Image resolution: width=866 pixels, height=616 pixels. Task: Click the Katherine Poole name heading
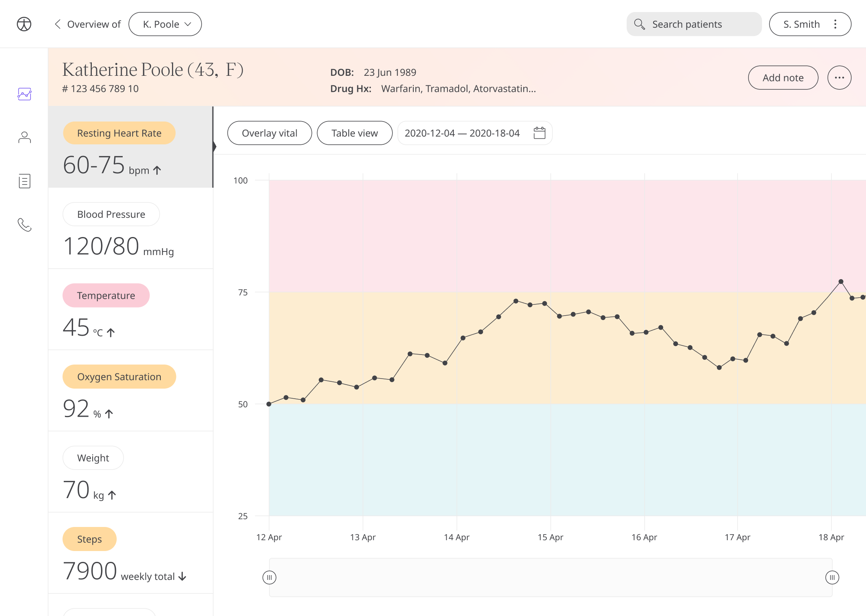(x=153, y=69)
